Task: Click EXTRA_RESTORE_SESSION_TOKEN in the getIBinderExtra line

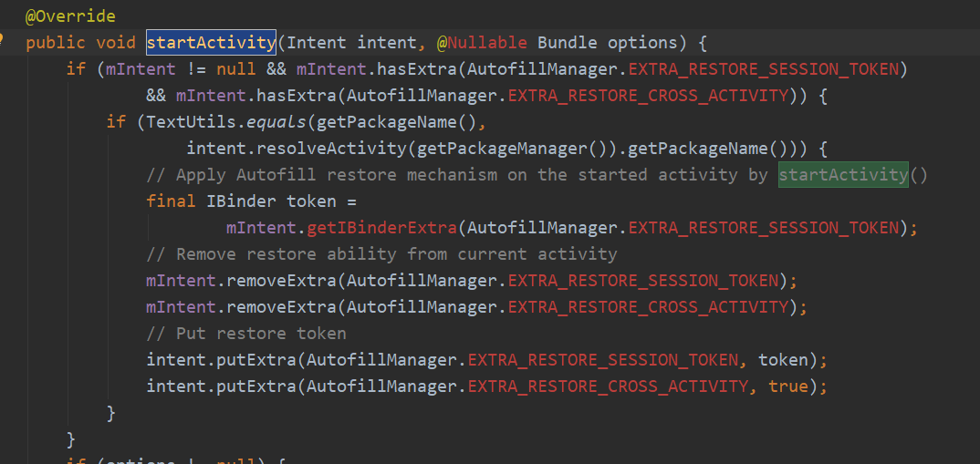Action: [x=763, y=227]
